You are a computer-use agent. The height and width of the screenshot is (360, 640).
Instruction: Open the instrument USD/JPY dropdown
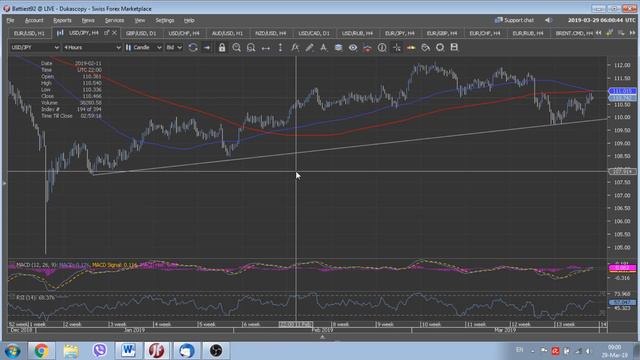[35, 48]
